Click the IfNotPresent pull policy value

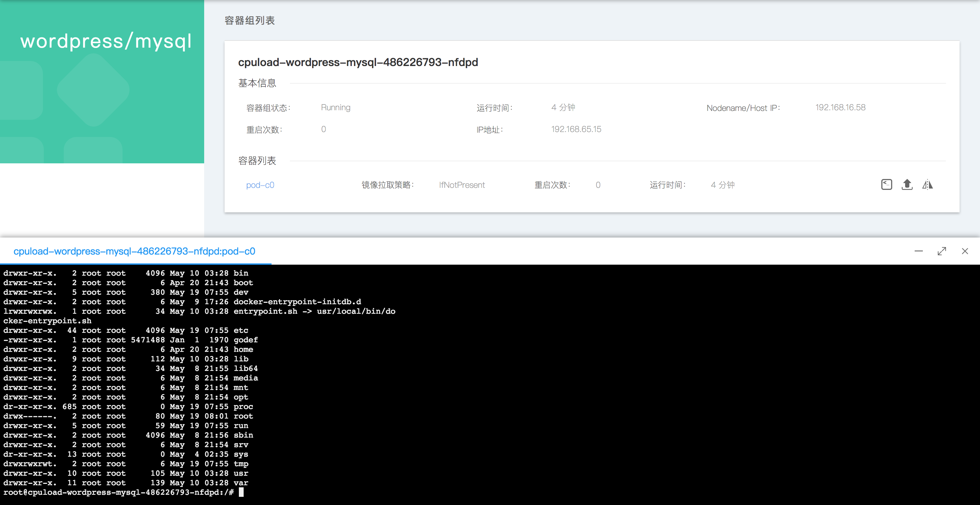462,185
